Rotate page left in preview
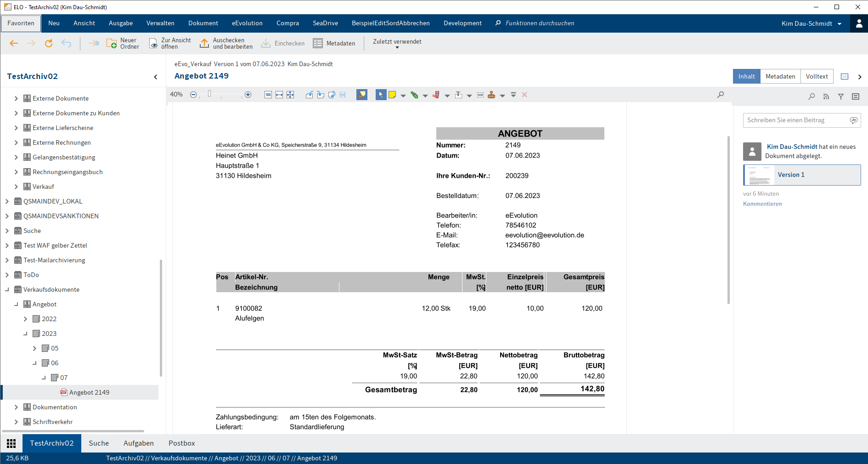The height and width of the screenshot is (464, 868). click(310, 95)
